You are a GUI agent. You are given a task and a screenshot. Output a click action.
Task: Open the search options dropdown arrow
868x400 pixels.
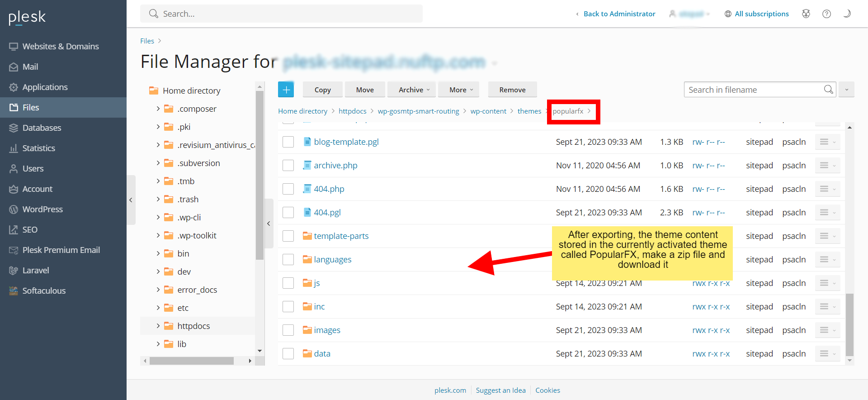pyautogui.click(x=846, y=90)
